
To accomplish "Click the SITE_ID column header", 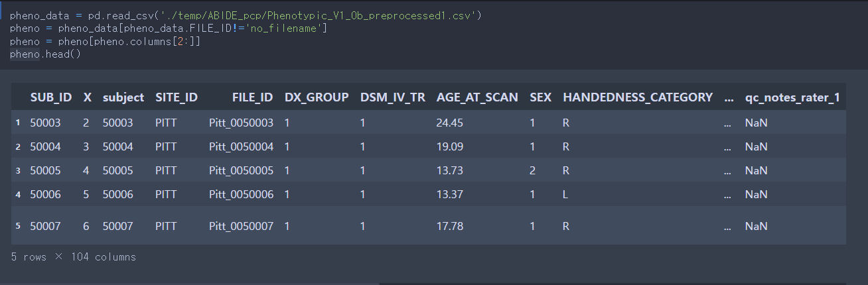I will (x=177, y=97).
